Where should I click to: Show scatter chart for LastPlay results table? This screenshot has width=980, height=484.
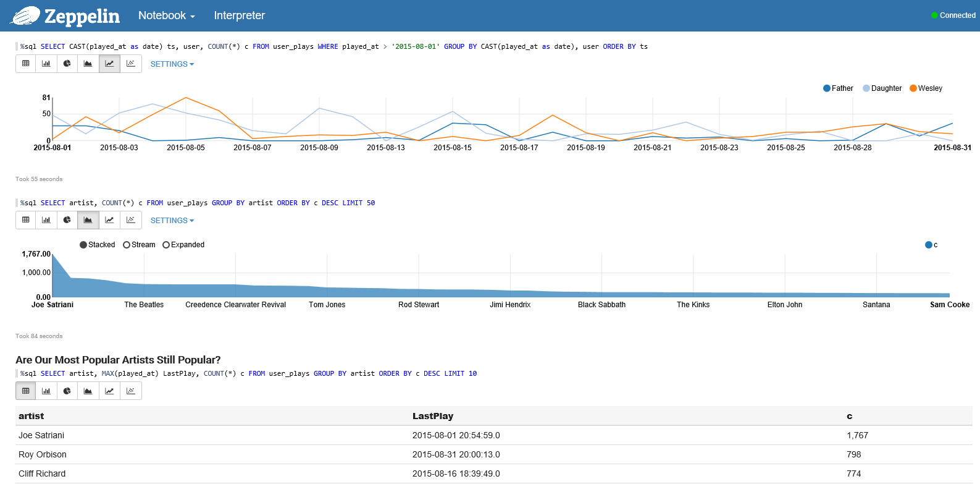[131, 391]
